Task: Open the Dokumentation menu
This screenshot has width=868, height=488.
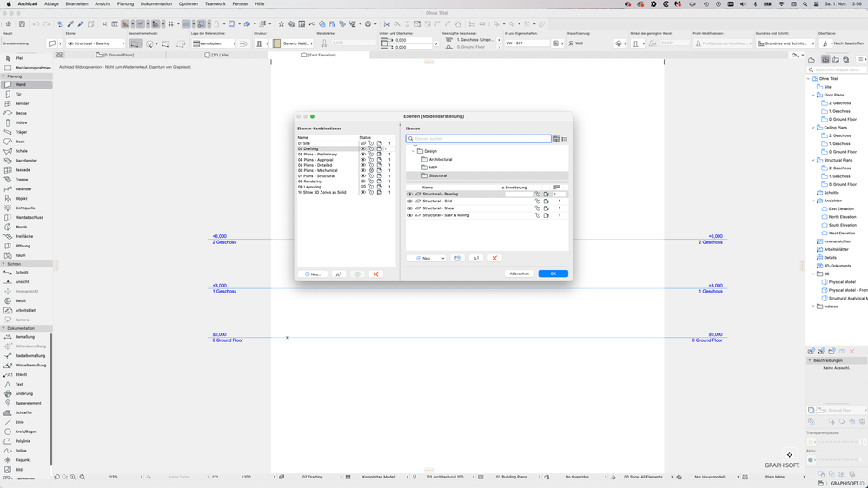Action: (156, 3)
